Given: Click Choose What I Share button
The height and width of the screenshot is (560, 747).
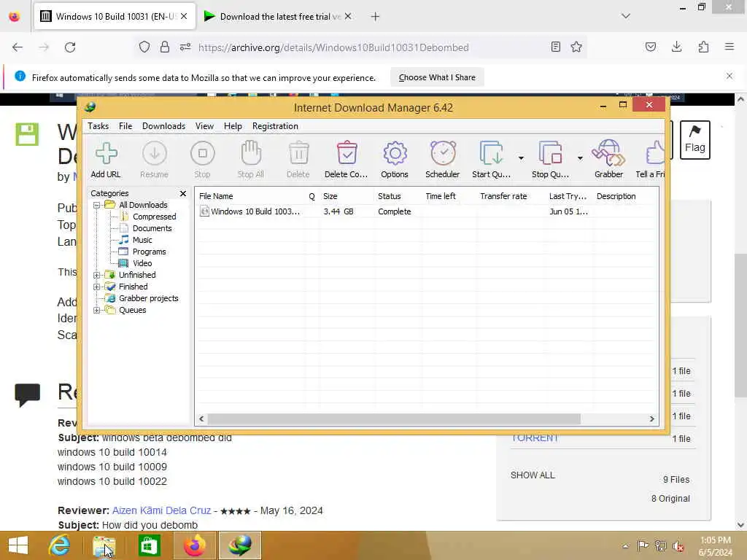Looking at the screenshot, I should coord(437,77).
